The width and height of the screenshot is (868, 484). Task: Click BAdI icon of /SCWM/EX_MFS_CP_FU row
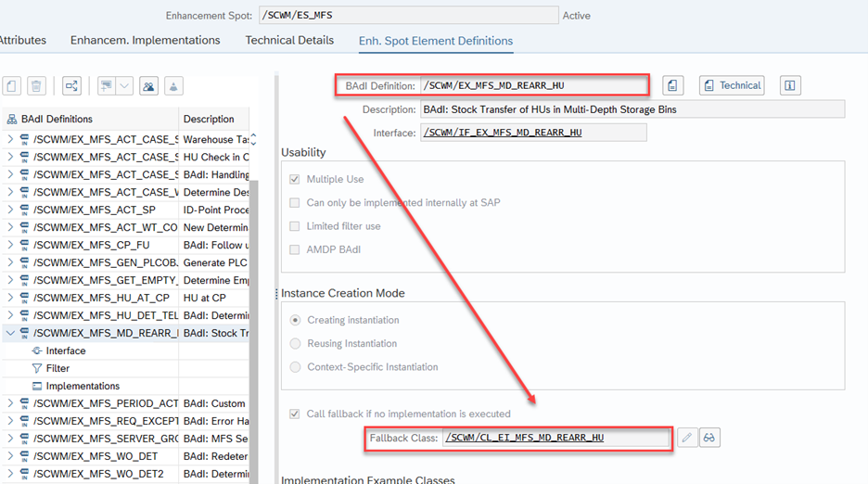click(24, 245)
